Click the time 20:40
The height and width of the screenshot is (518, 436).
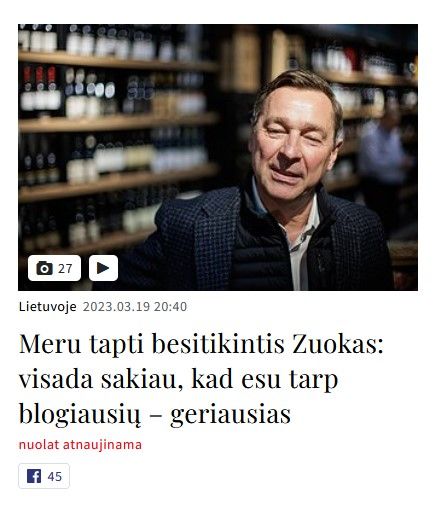(x=170, y=307)
